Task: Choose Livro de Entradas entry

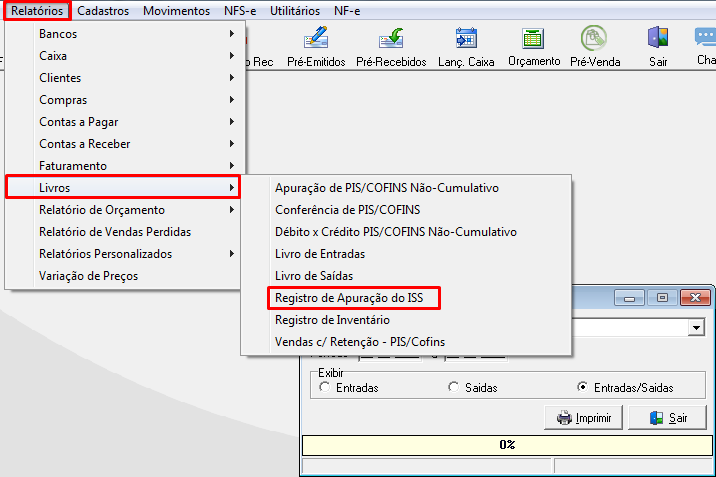Action: [320, 254]
